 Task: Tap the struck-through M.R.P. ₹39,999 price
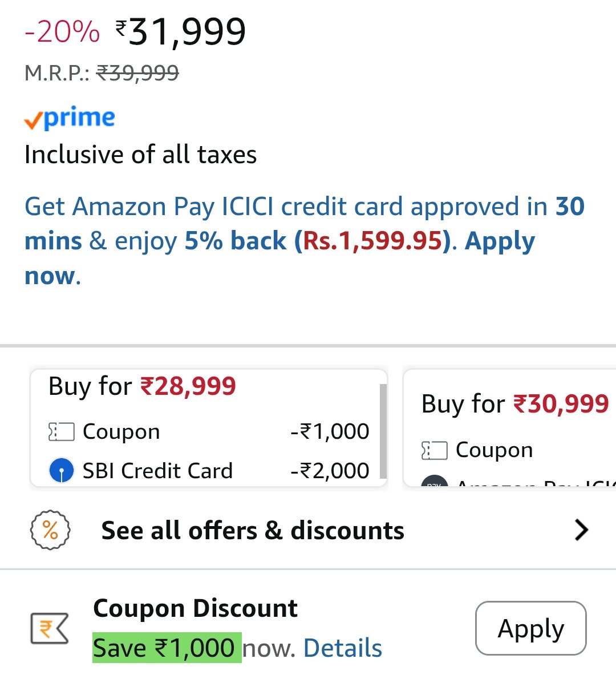pos(137,73)
